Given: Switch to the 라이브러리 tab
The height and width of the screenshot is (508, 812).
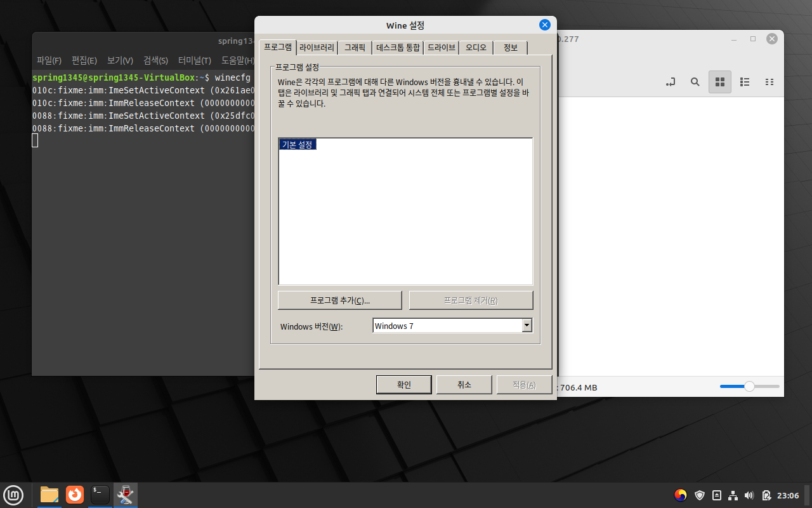Looking at the screenshot, I should pos(317,48).
